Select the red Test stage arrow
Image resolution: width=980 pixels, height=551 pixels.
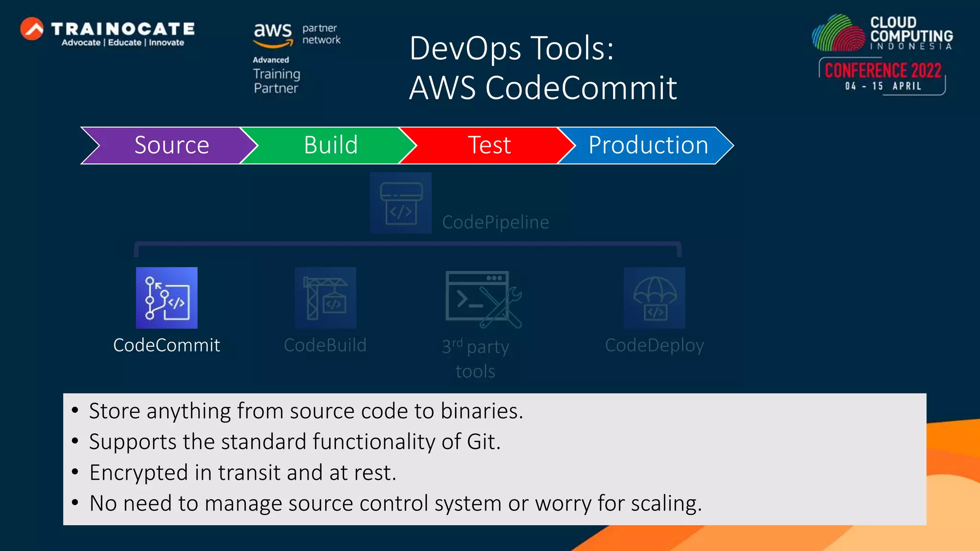pos(487,145)
